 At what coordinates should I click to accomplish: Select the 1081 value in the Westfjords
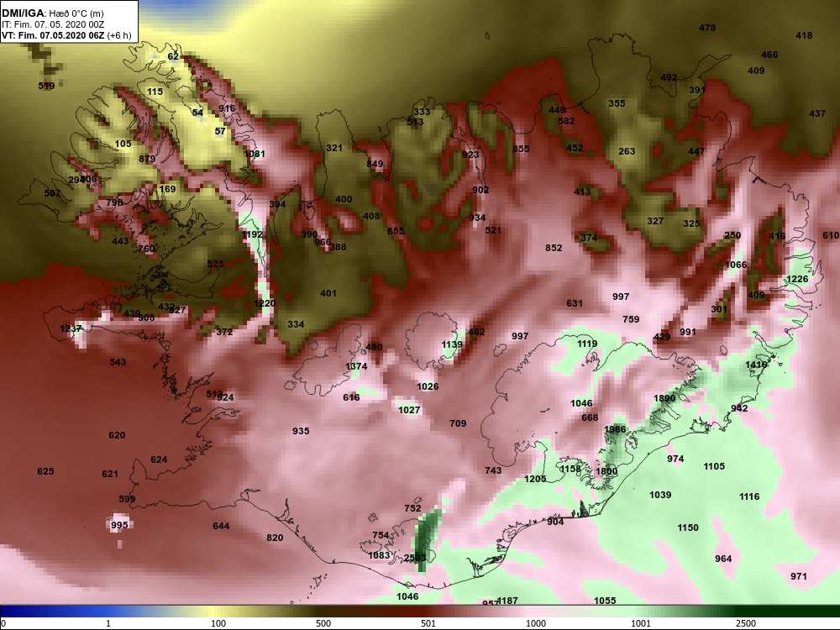tap(254, 154)
